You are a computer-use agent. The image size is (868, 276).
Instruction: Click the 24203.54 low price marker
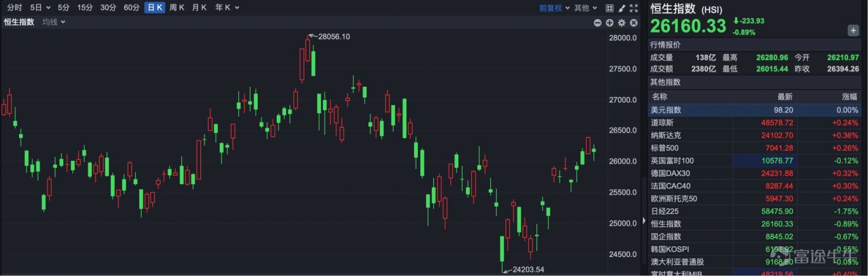point(528,269)
